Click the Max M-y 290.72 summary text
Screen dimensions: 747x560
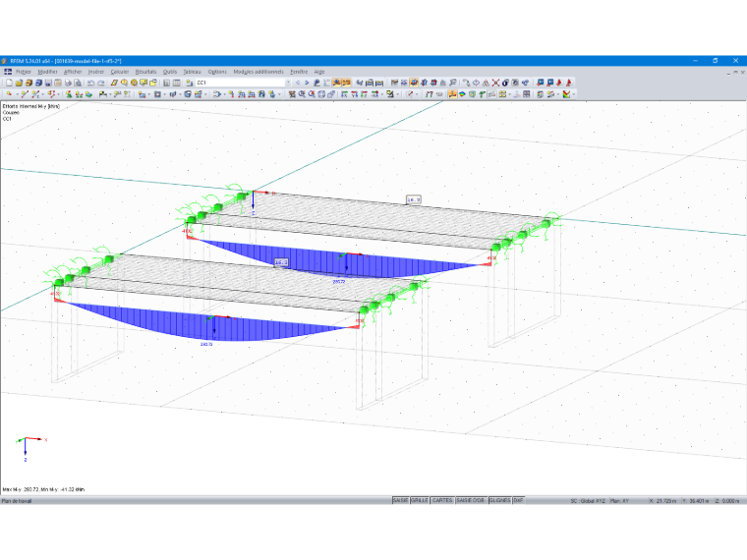coord(43,489)
